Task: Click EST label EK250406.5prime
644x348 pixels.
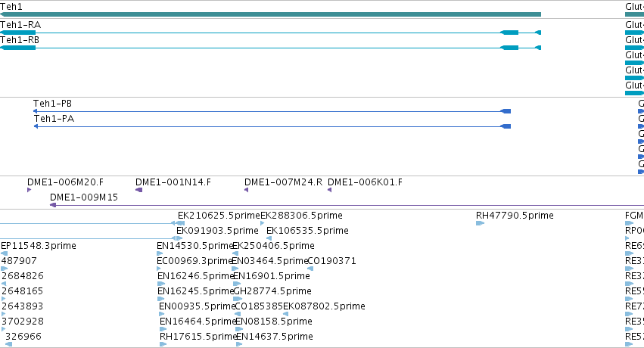Action: tap(273, 246)
